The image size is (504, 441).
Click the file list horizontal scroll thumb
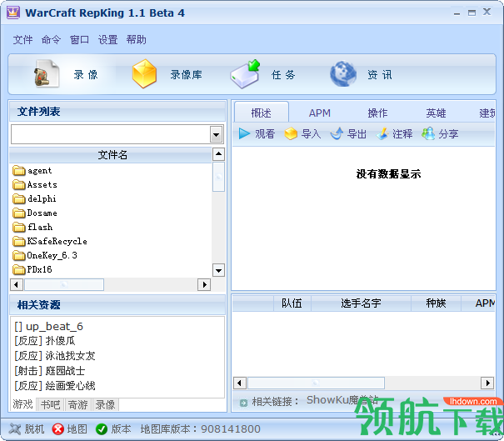[x=64, y=284]
